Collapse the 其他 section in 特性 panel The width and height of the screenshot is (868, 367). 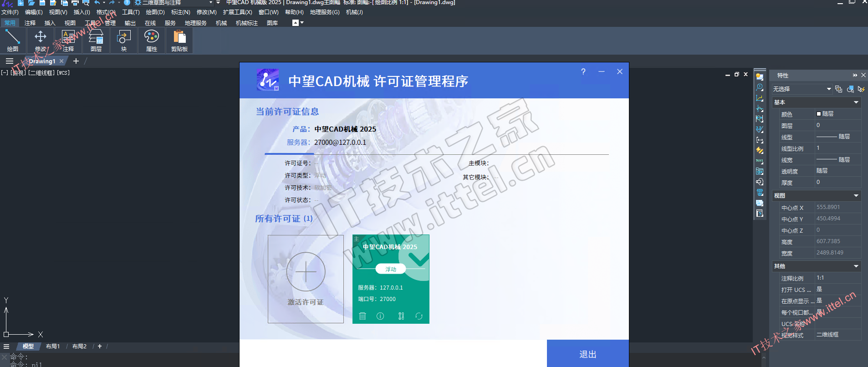(x=856, y=266)
